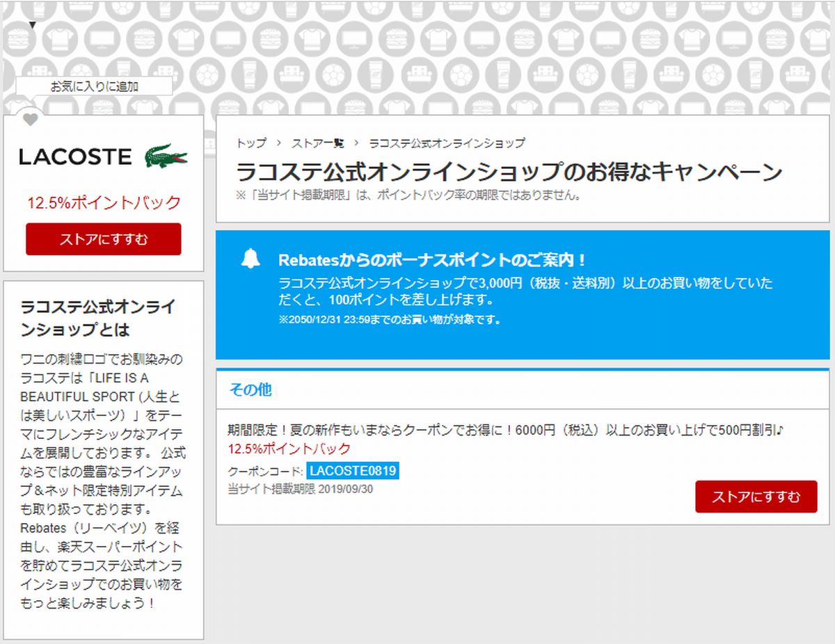The image size is (835, 644).
Task: Click Rebatesからのボーナスポイントのご案内 heading
Action: pos(433,260)
